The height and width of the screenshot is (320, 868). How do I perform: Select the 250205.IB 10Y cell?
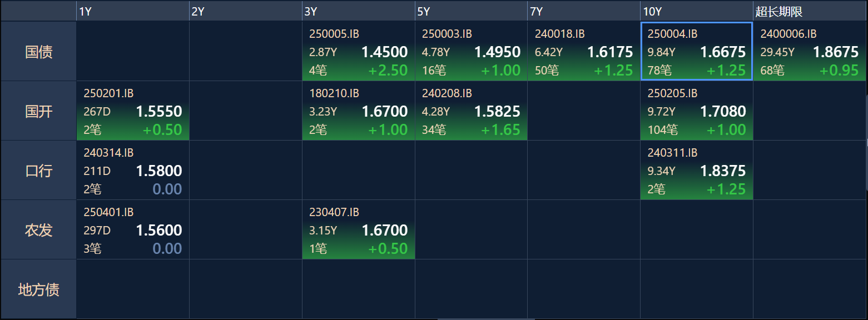click(696, 111)
